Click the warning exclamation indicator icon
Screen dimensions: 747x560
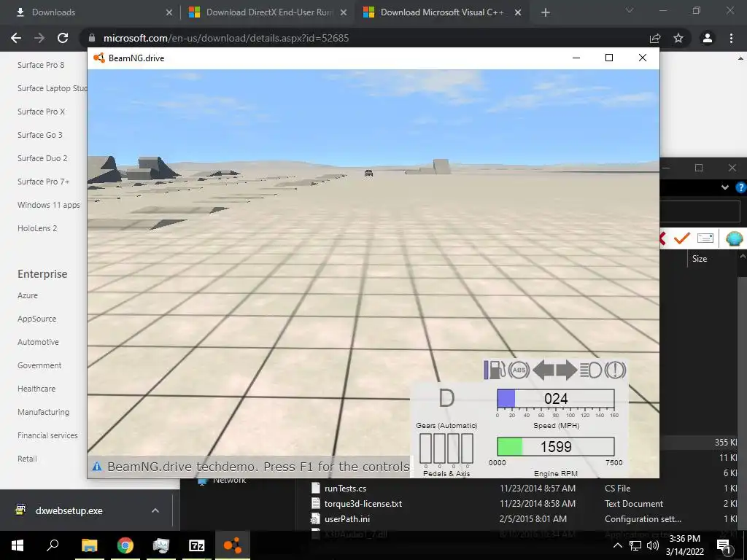pos(615,370)
